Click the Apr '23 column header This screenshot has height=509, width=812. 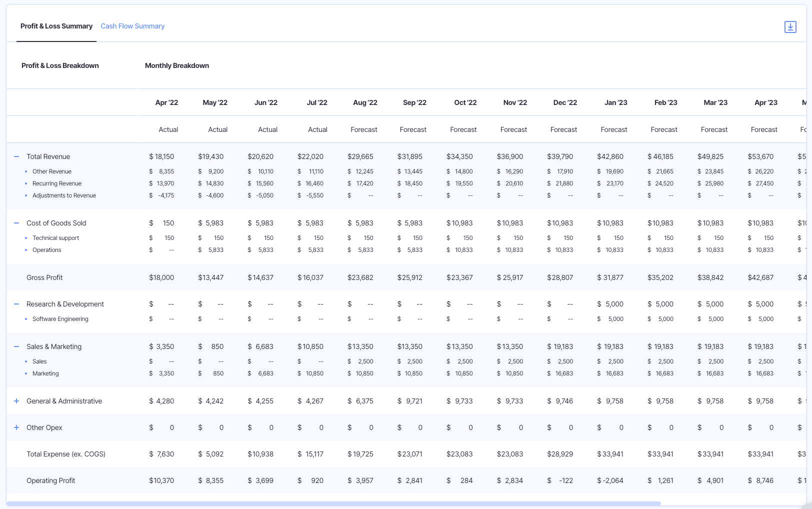(765, 102)
